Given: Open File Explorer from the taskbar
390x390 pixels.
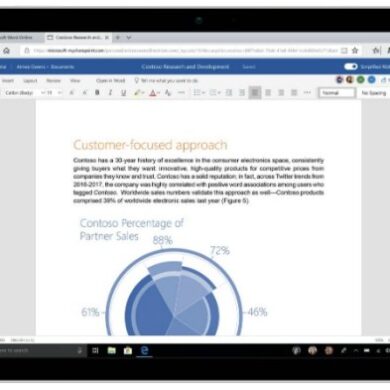Looking at the screenshot, I should (112, 350).
